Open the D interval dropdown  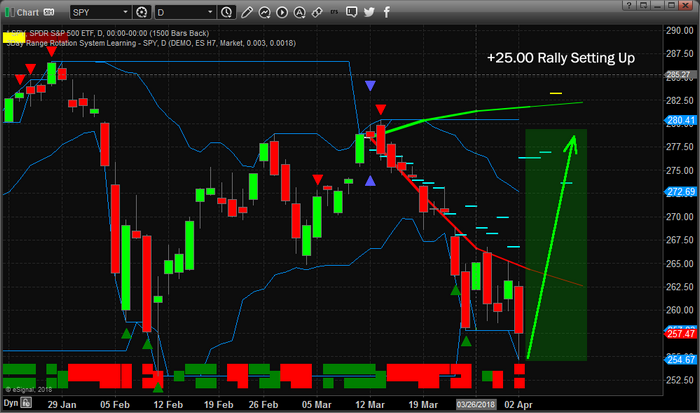[x=211, y=12]
